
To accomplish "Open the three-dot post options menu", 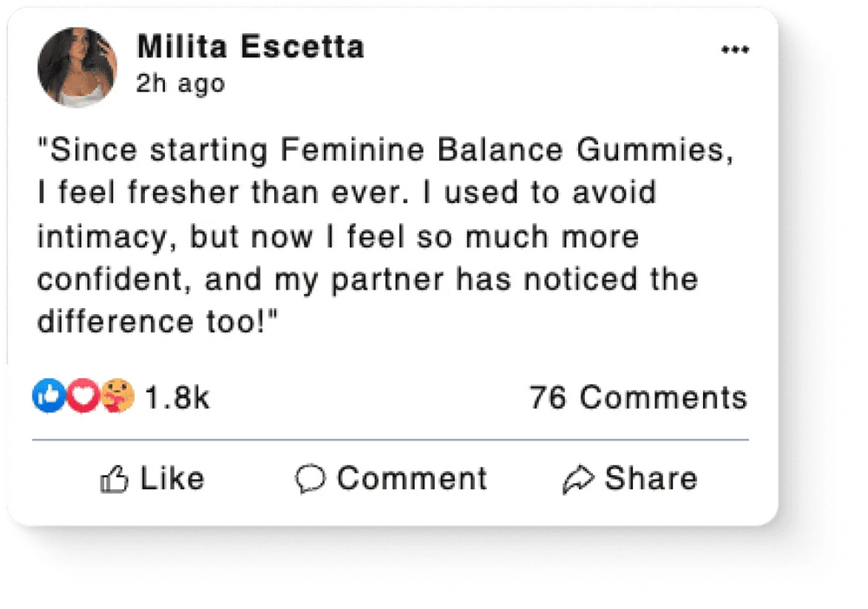I will point(734,50).
